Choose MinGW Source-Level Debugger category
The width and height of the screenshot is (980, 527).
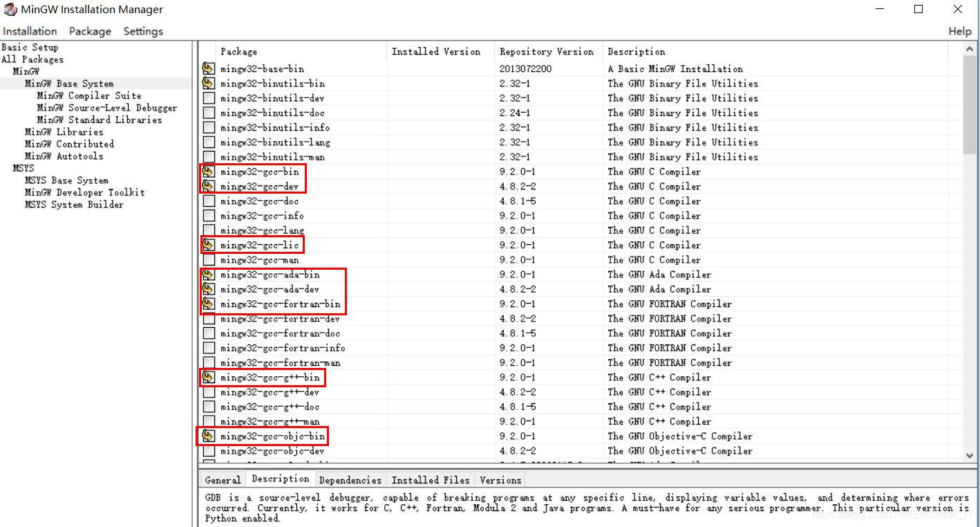coord(107,107)
